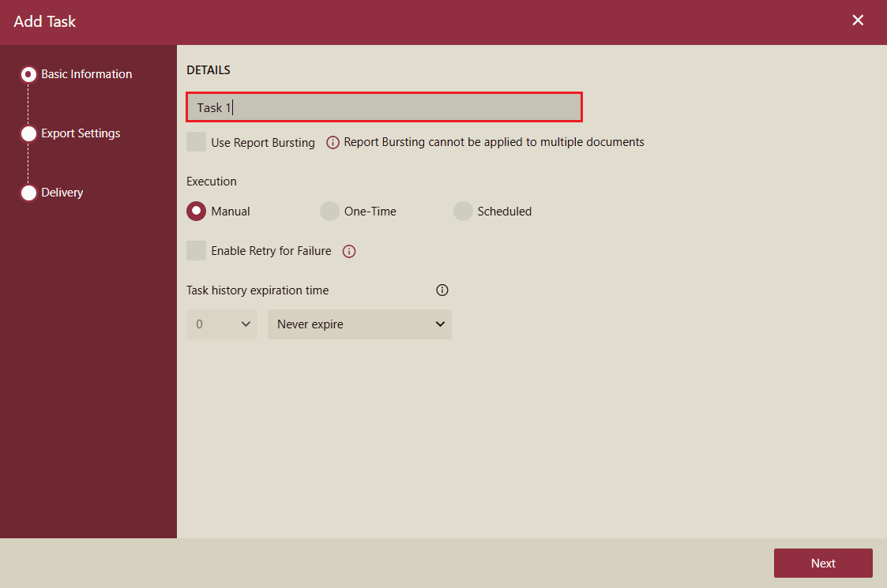This screenshot has height=588, width=887.
Task: Choose One-Time execution mode
Action: pos(329,211)
